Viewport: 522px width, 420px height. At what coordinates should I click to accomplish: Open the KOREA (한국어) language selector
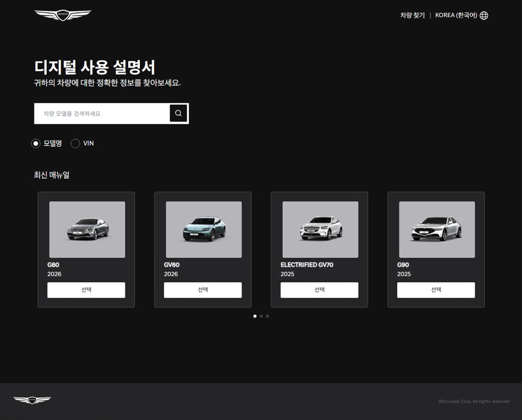coord(456,16)
